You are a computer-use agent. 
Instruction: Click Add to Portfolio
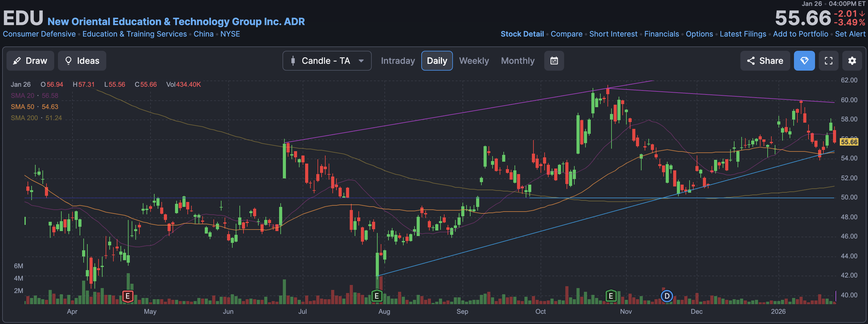click(800, 34)
